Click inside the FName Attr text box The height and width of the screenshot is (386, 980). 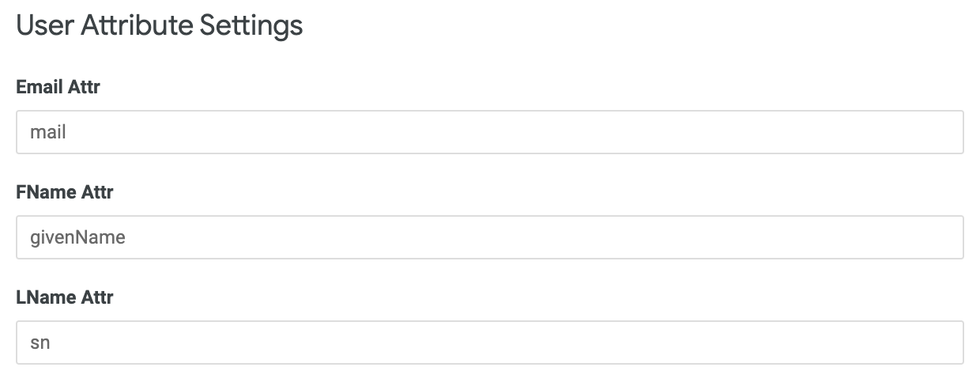pos(489,237)
